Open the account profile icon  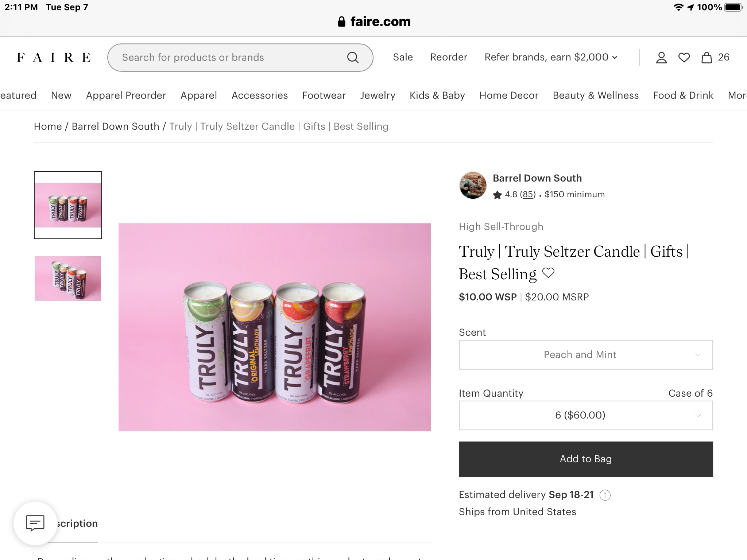(x=661, y=58)
